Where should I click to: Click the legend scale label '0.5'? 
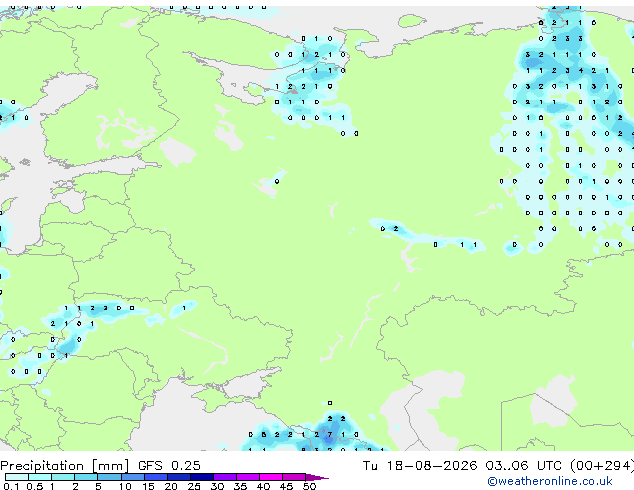[x=35, y=486]
